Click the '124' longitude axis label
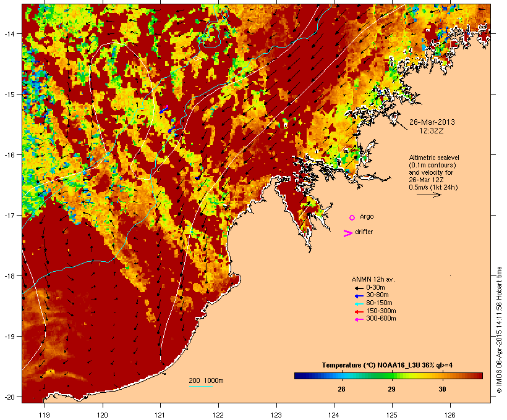Screen dimensions: 507x420 [334, 415]
